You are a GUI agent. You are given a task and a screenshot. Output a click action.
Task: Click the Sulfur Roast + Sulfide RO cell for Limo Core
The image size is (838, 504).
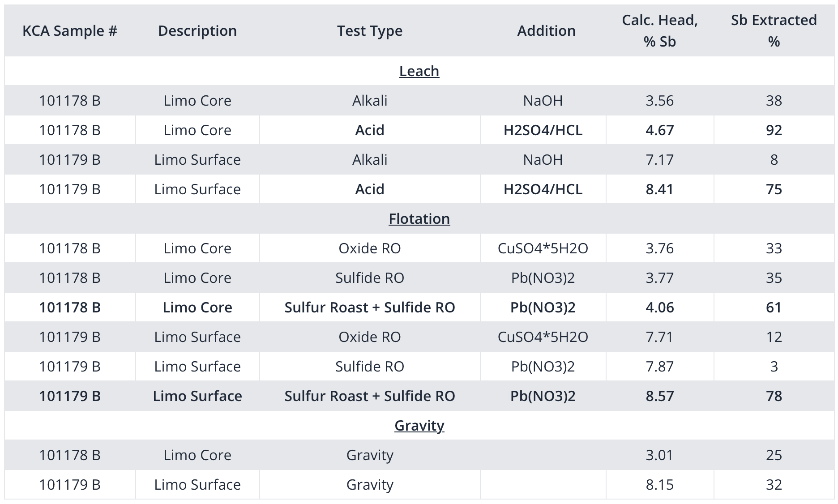[370, 308]
